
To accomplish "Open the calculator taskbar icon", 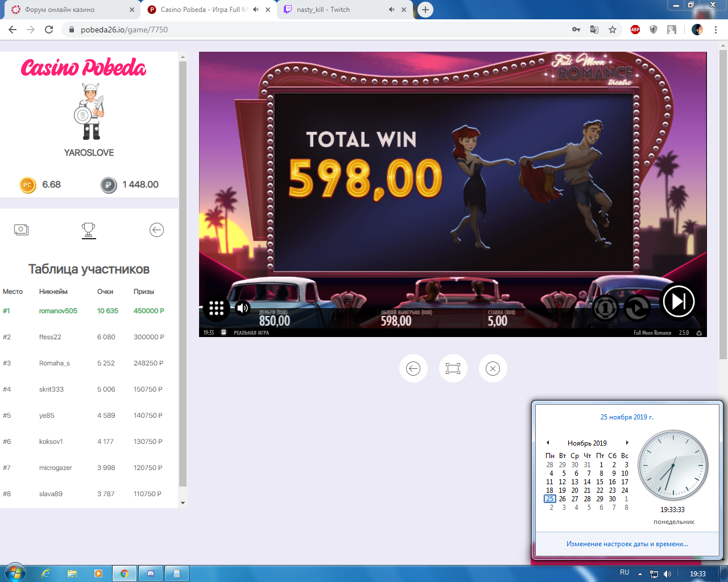I will click(x=177, y=573).
